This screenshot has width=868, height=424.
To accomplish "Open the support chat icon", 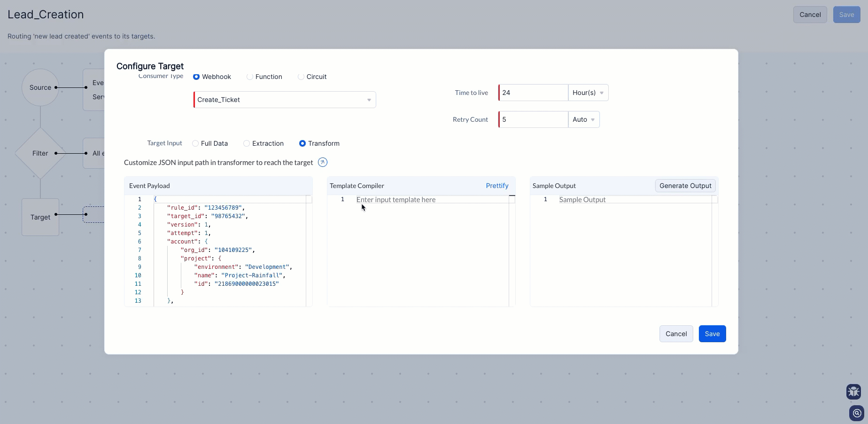I will click(x=857, y=413).
